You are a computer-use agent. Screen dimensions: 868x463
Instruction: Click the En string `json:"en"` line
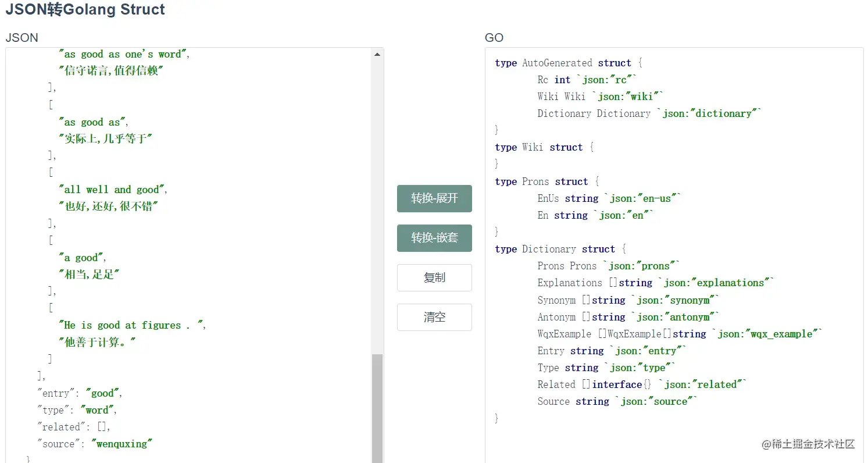click(595, 215)
